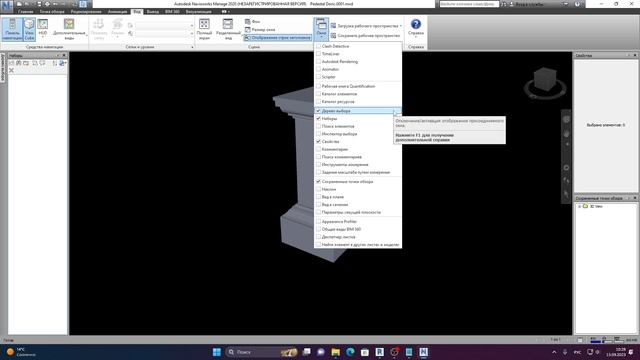Enable Animator window checkbox
The width and height of the screenshot is (640, 360).
318,69
